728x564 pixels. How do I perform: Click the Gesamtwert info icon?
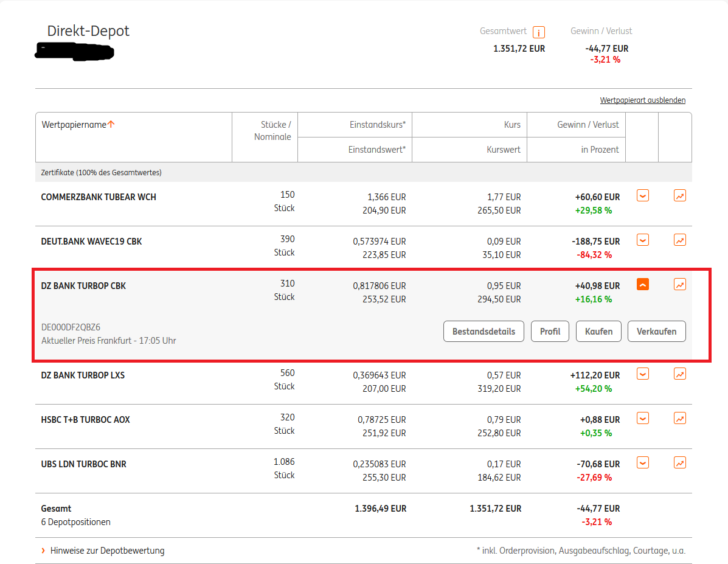538,32
